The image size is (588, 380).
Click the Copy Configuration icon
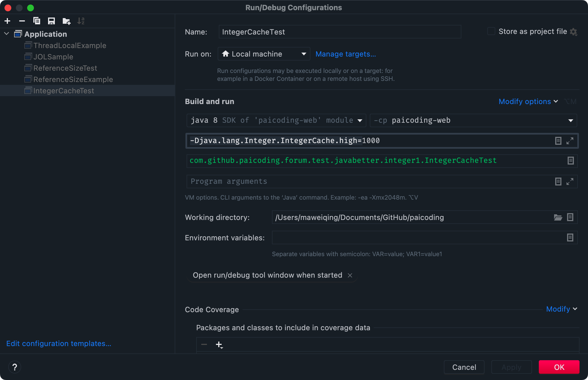tap(37, 21)
